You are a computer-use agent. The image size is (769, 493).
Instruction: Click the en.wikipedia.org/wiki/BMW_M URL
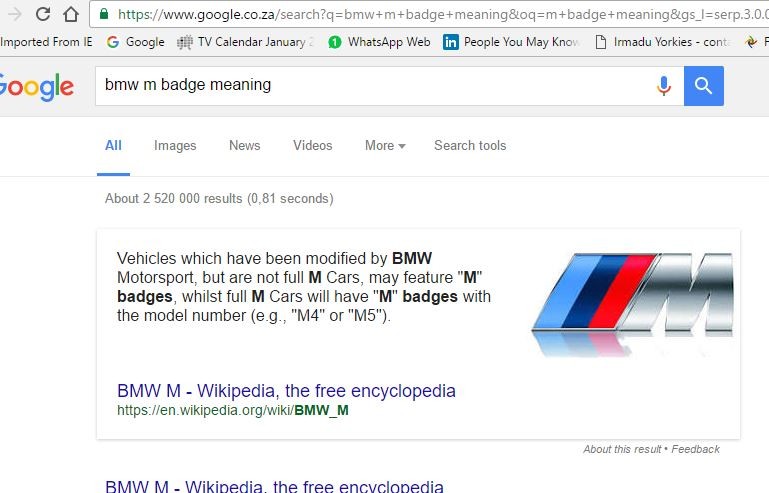[232, 410]
